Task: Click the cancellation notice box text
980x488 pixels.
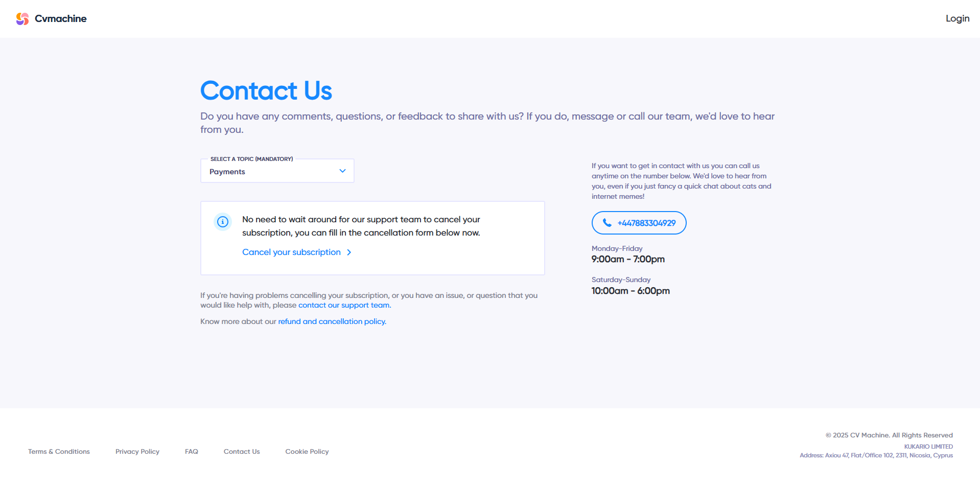Action: (x=361, y=226)
